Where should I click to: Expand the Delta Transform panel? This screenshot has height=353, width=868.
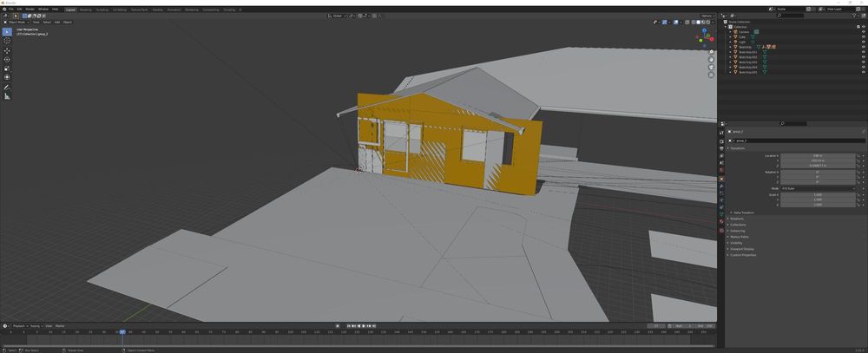(x=745, y=212)
